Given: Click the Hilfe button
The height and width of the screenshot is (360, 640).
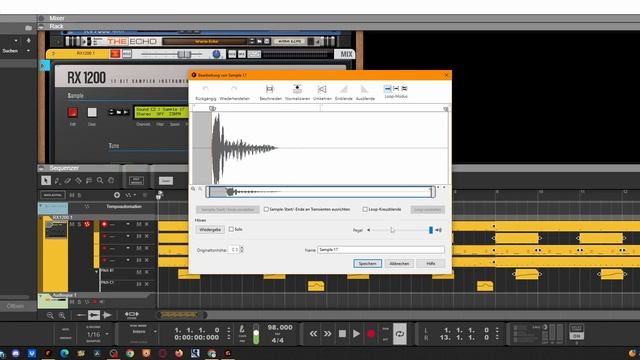Looking at the screenshot, I should click(x=431, y=264).
